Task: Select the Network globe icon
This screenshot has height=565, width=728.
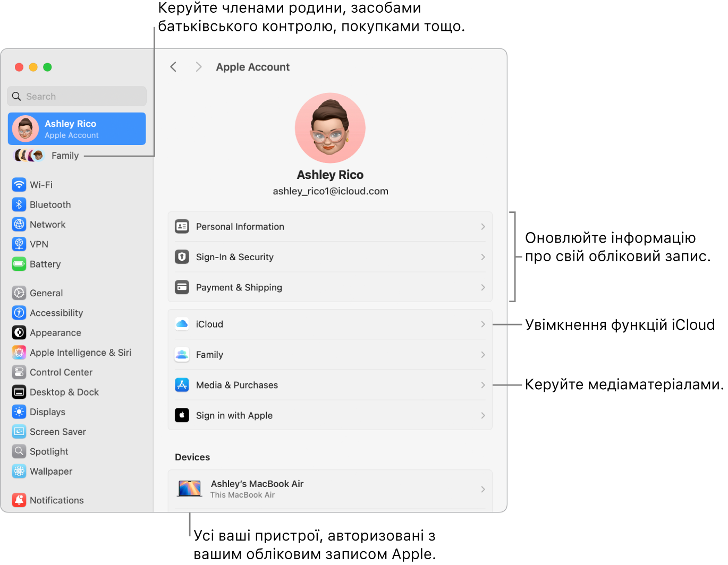Action: tap(19, 224)
